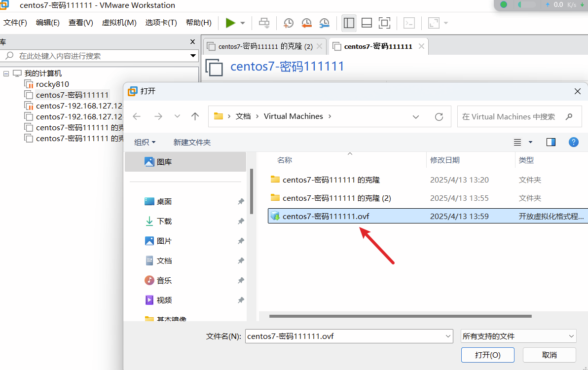Image resolution: width=588 pixels, height=370 pixels.
Task: Sort by the 修改日期 column header
Action: click(x=445, y=160)
